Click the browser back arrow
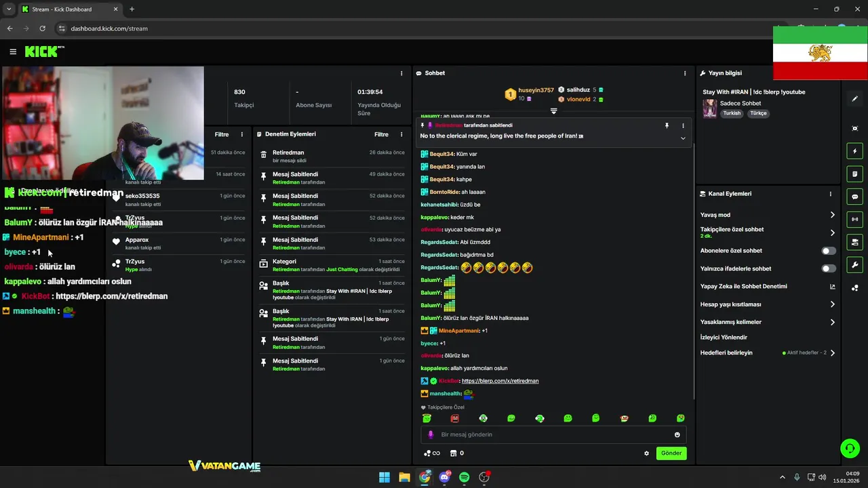Screen dimensions: 868x488 9,28
